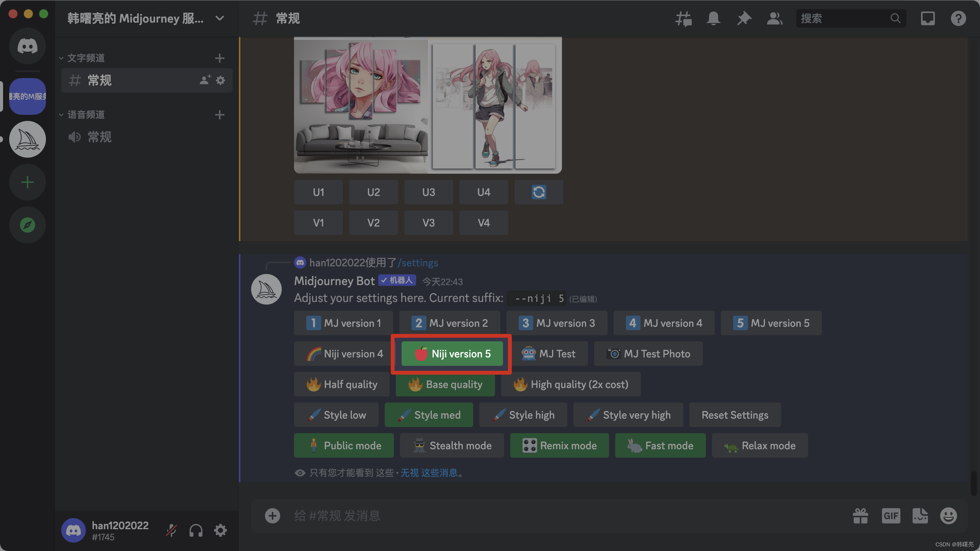The image size is (980, 551).
Task: Expand the server name dropdown menu
Action: [x=220, y=18]
